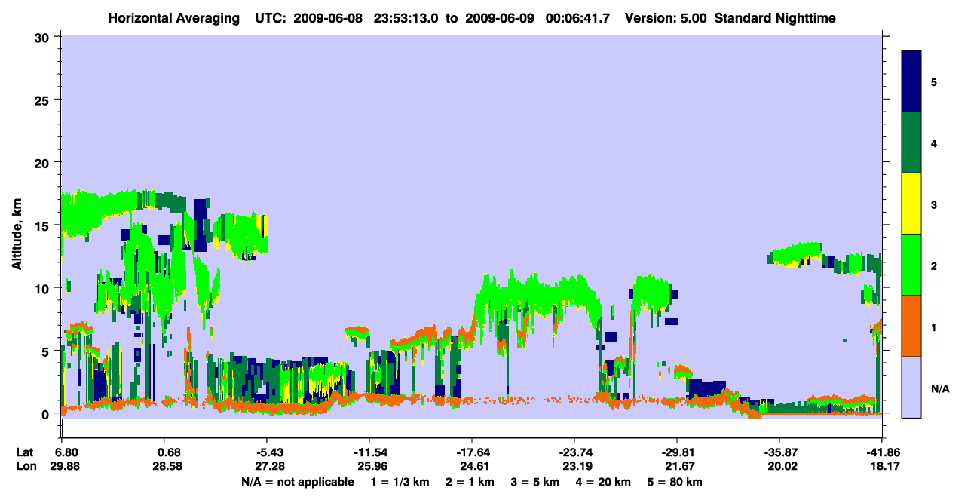Click the colorbar label 4
980x503 pixels.
[934, 143]
